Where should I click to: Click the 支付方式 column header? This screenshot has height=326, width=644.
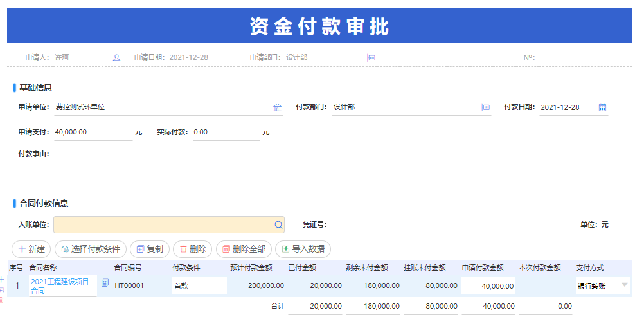pyautogui.click(x=590, y=267)
